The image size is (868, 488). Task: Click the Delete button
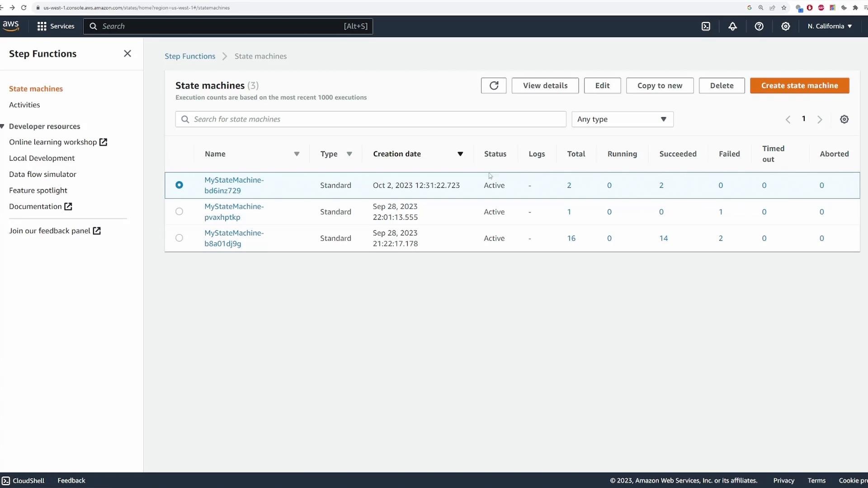coord(722,85)
